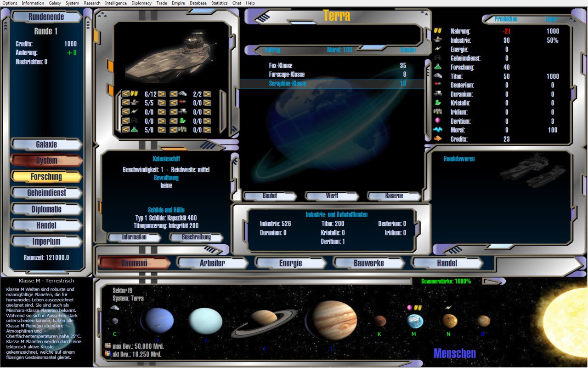Click the orange Credits icon in the production list

tap(438, 138)
